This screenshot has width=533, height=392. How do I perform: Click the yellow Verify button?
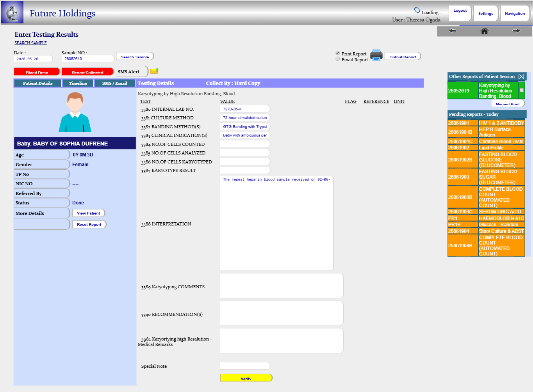[x=246, y=378]
